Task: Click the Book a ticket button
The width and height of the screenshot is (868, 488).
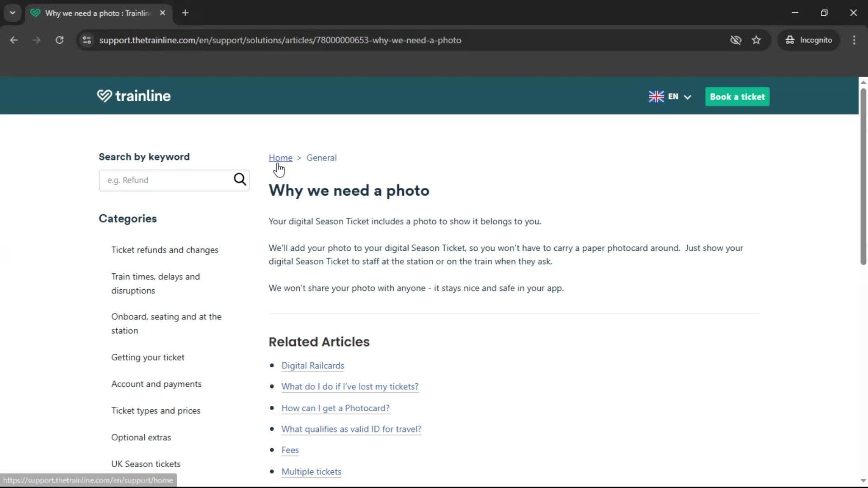Action: (x=737, y=96)
